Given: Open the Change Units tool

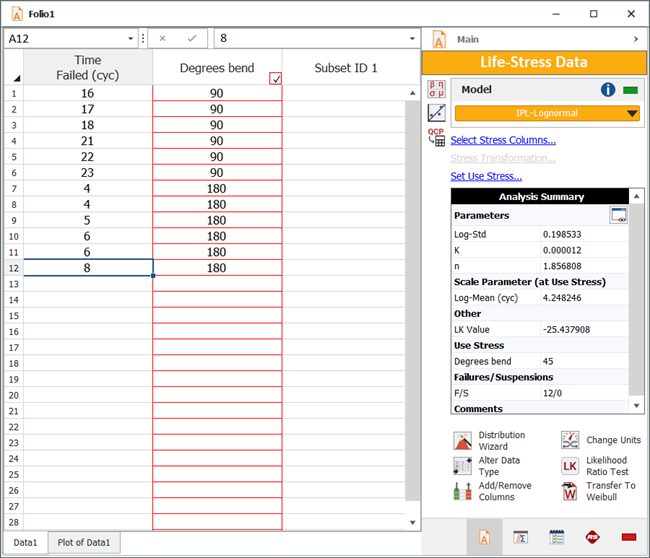Looking at the screenshot, I should [570, 441].
